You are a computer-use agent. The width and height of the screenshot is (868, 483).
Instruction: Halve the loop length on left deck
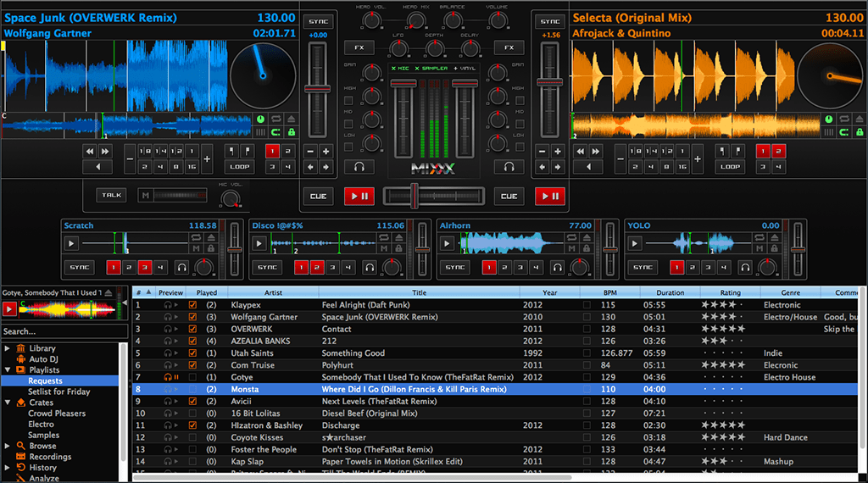pyautogui.click(x=130, y=158)
